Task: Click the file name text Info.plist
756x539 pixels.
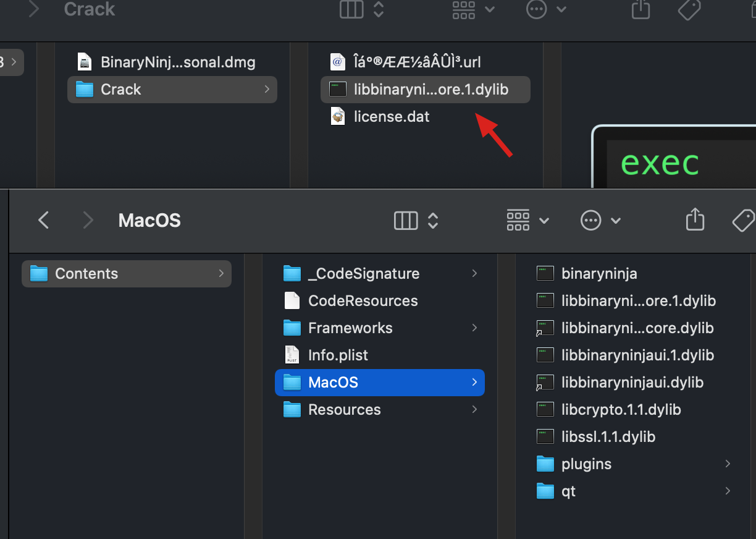Action: pyautogui.click(x=338, y=355)
